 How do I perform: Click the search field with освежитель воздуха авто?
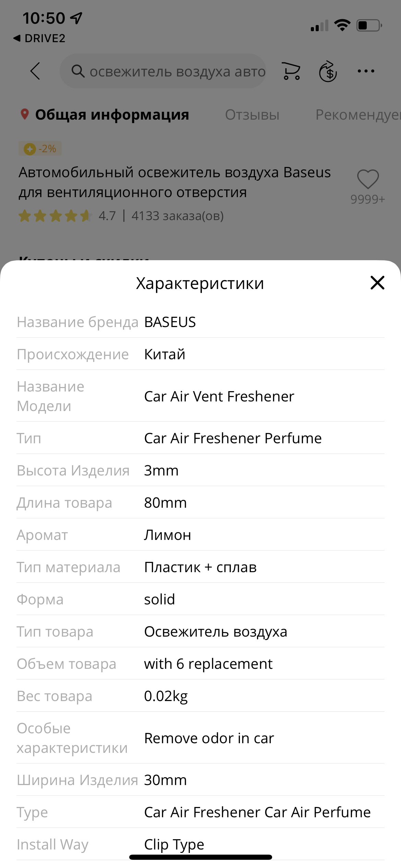163,71
